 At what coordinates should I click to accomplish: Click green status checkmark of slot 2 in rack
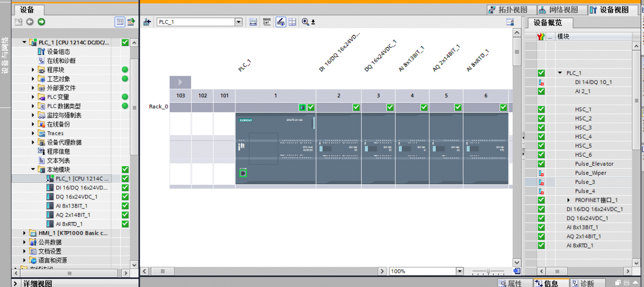356,107
